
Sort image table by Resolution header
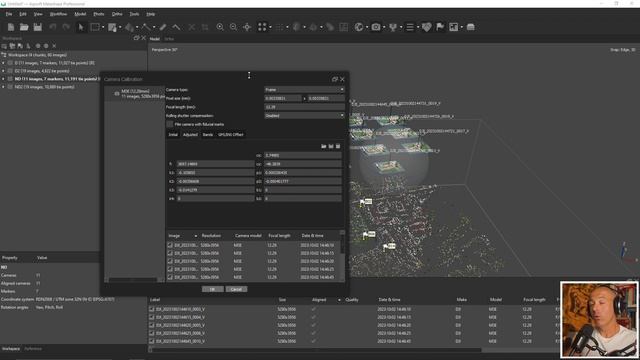coord(211,236)
